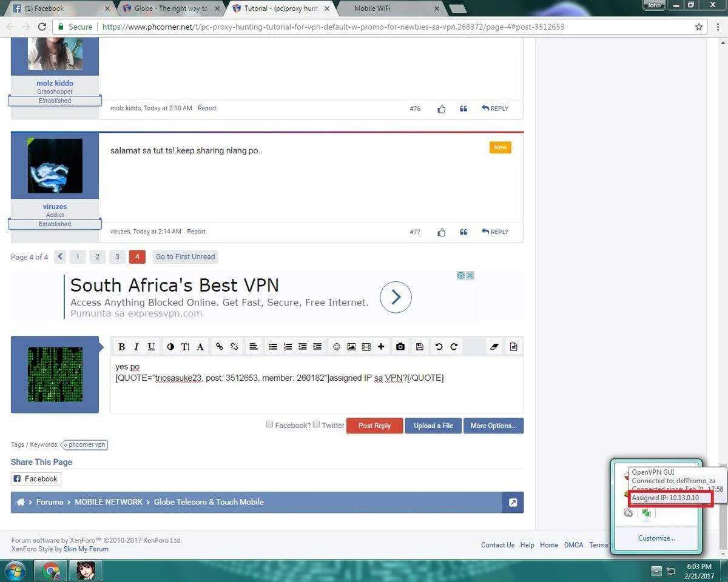This screenshot has height=582, width=728.
Task: Toggle underline formatting in reply editor
Action: click(151, 347)
